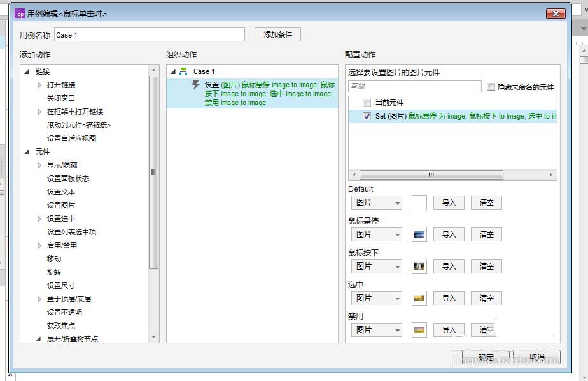Import image for Default state
588x381 pixels.
click(x=449, y=203)
